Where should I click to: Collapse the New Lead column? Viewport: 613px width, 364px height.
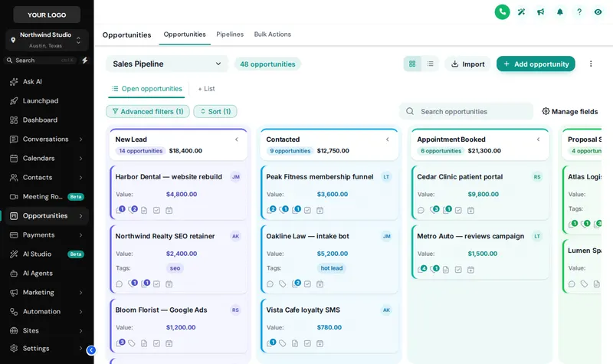[x=237, y=139]
